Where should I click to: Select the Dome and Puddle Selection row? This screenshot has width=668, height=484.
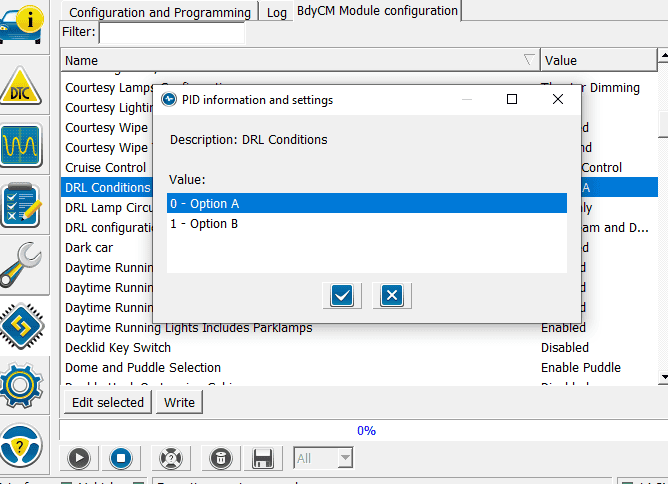click(359, 368)
